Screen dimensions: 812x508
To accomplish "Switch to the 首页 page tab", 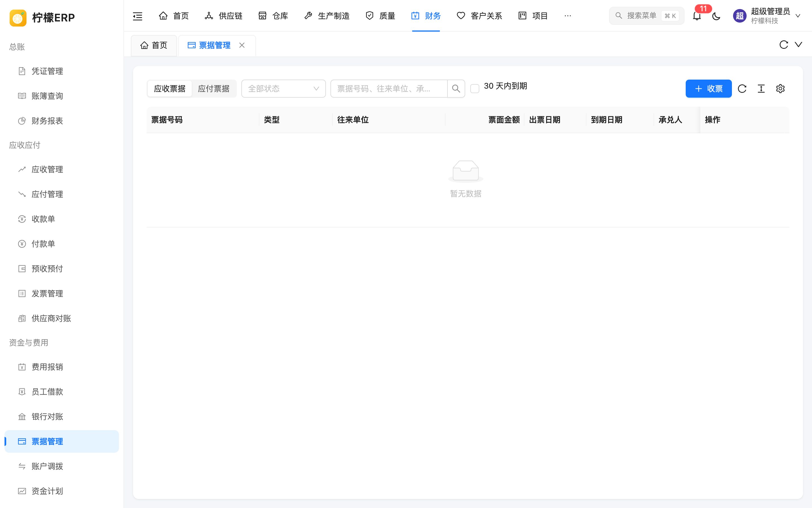I will (154, 45).
